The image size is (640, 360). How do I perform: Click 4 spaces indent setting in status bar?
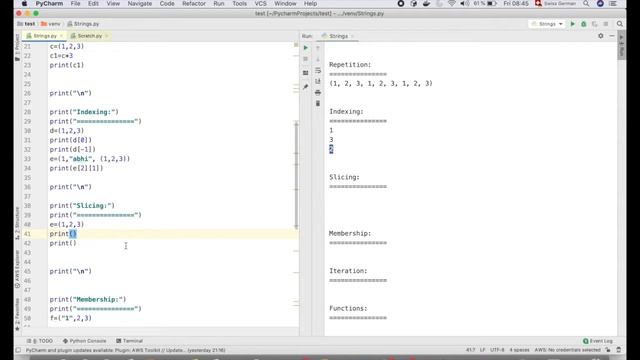[x=519, y=350]
